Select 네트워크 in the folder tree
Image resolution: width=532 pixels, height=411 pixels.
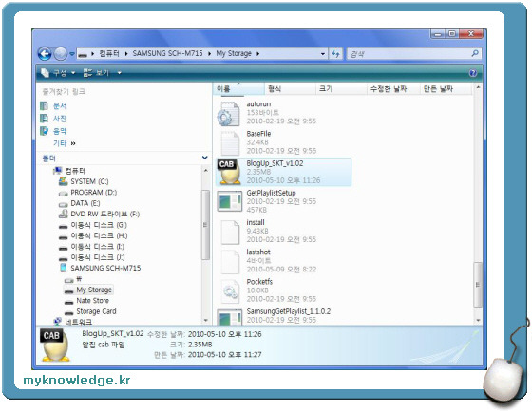(x=78, y=322)
